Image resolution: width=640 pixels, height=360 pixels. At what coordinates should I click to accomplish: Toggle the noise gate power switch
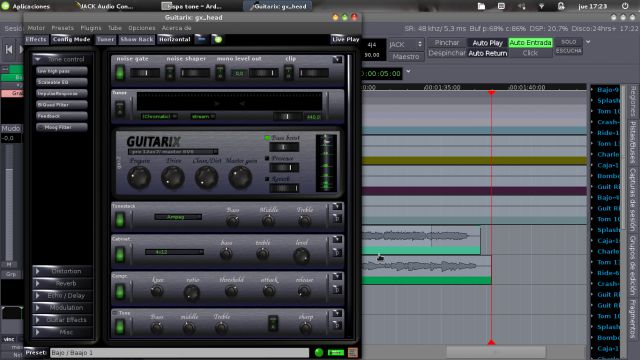[120, 73]
